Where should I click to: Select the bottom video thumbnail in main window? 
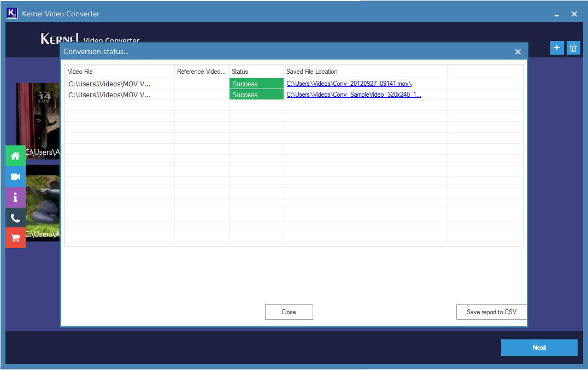point(43,203)
